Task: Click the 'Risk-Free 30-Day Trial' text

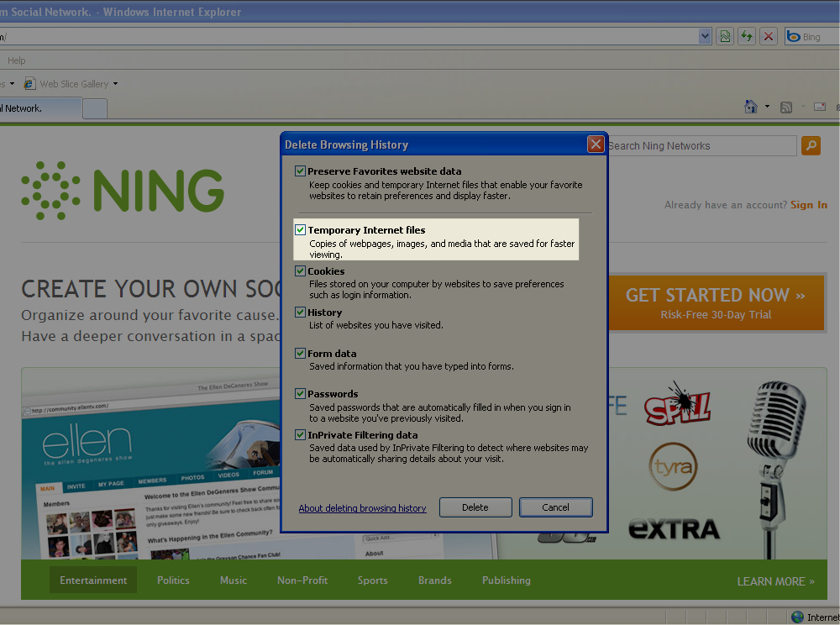Action: pyautogui.click(x=716, y=314)
